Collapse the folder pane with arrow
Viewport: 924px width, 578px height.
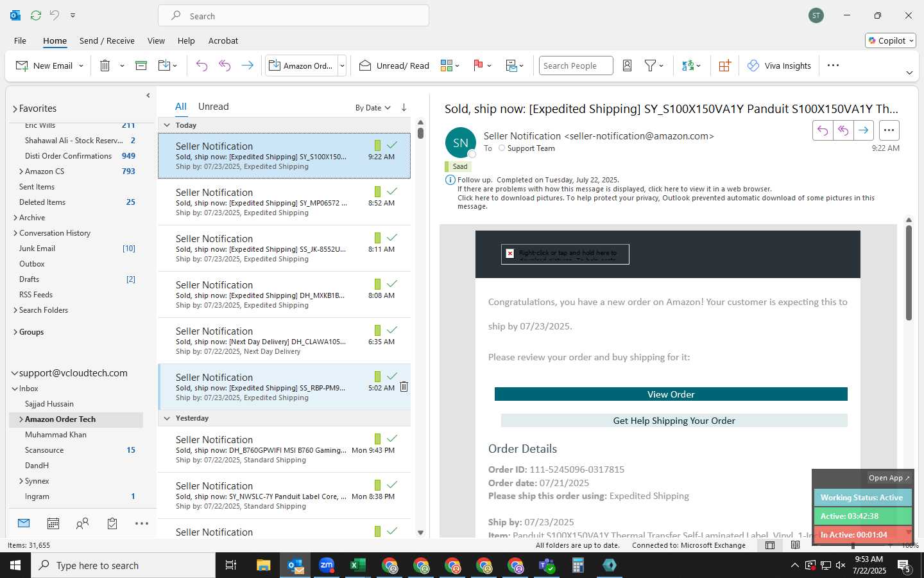tap(148, 96)
